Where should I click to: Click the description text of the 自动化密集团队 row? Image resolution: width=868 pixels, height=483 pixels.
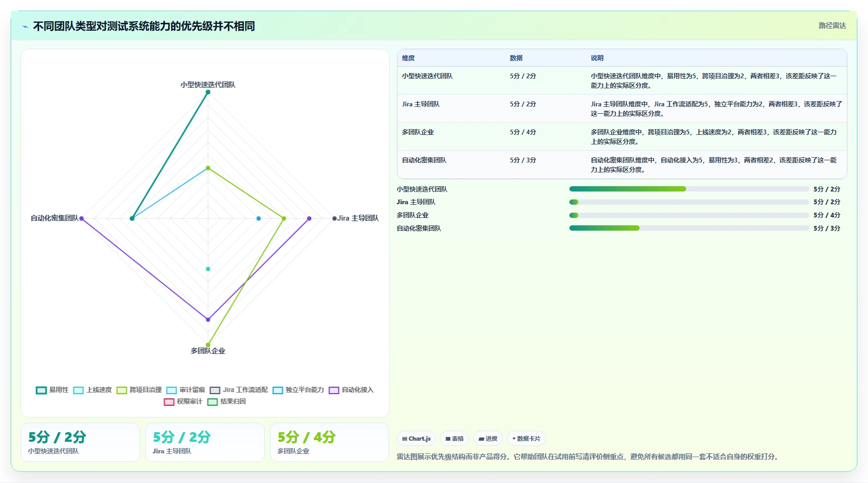(x=714, y=165)
